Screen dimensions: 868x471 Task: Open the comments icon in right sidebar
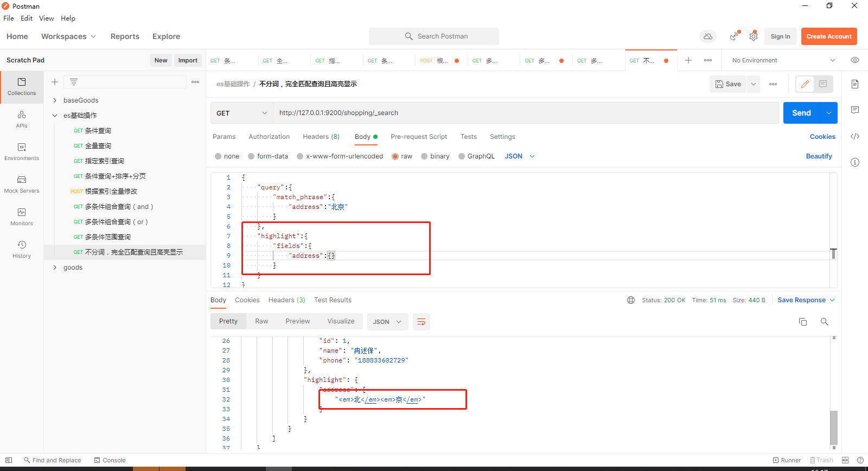click(855, 110)
